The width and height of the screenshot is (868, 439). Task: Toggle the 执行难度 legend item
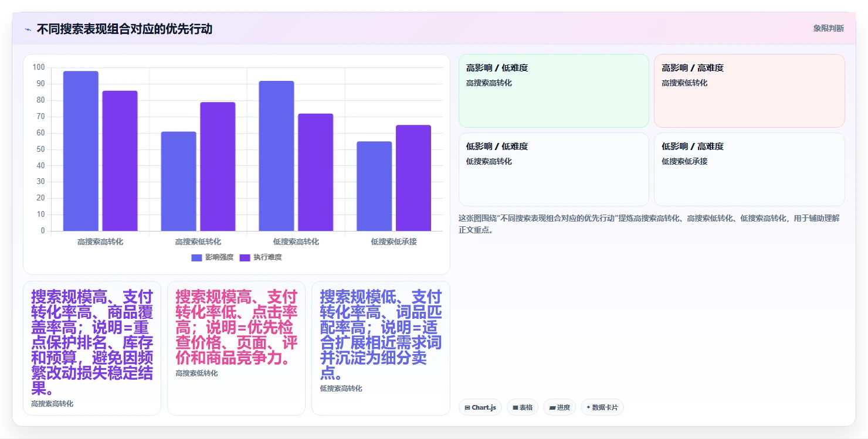pyautogui.click(x=260, y=257)
